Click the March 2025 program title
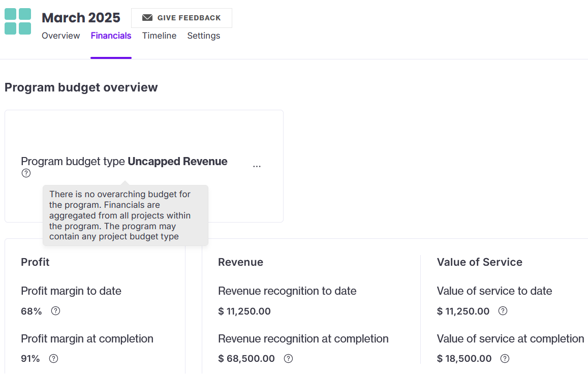Image resolution: width=588 pixels, height=374 pixels. click(81, 18)
